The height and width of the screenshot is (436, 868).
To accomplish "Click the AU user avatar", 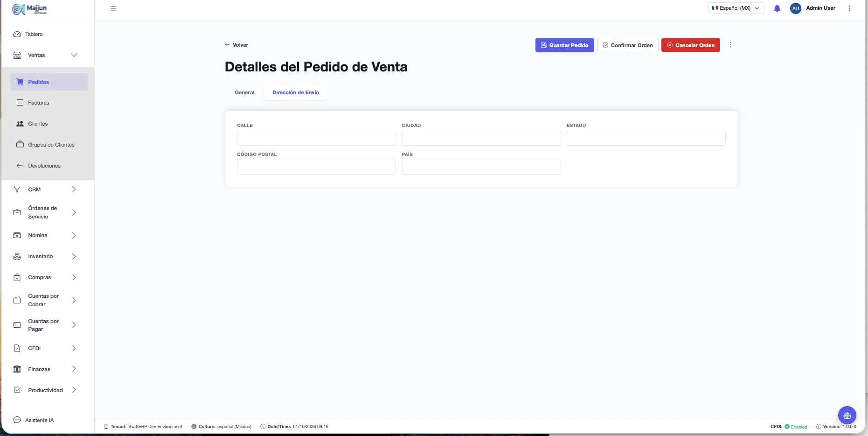I will coord(796,8).
